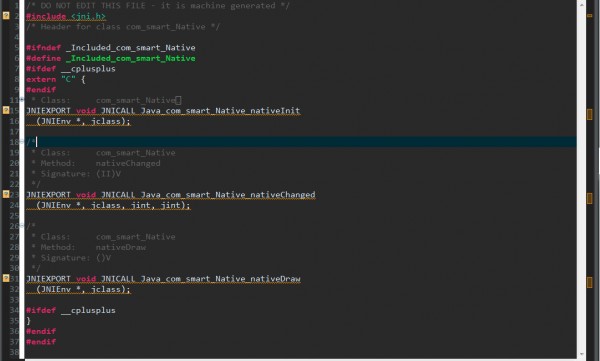600x361 pixels.
Task: Click warning marker on line 2 include
Action: pyautogui.click(x=6, y=16)
